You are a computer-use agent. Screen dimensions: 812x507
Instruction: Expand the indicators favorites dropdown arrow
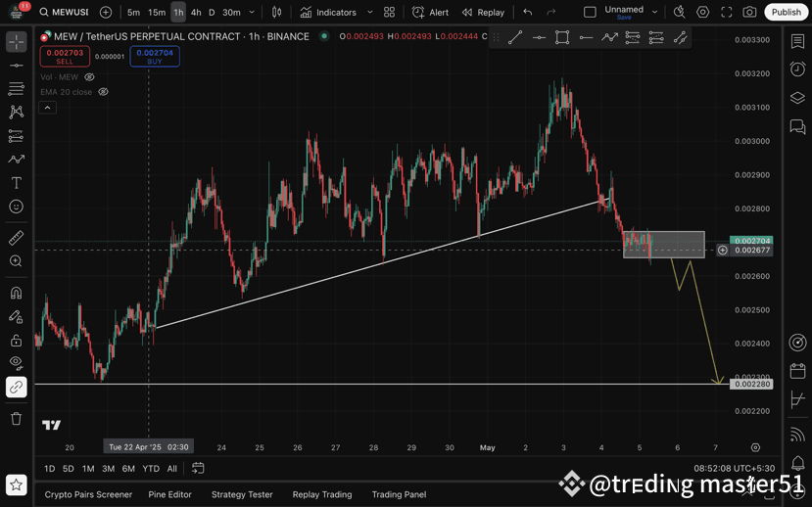(x=369, y=12)
